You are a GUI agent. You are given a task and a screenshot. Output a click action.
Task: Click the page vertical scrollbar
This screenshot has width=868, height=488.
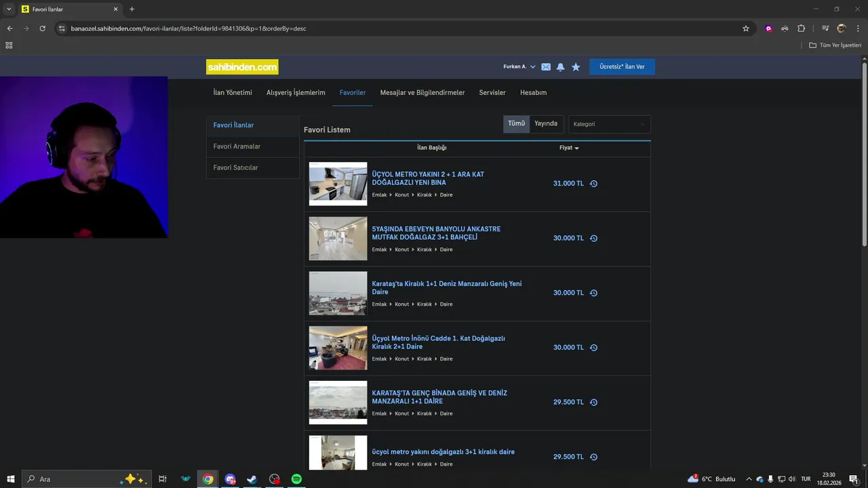point(865,154)
